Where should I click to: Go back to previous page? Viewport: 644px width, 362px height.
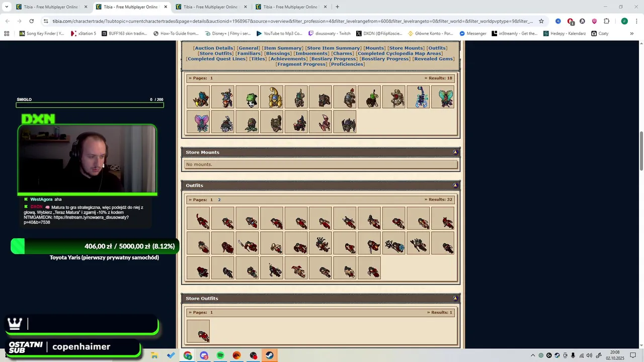point(8,21)
